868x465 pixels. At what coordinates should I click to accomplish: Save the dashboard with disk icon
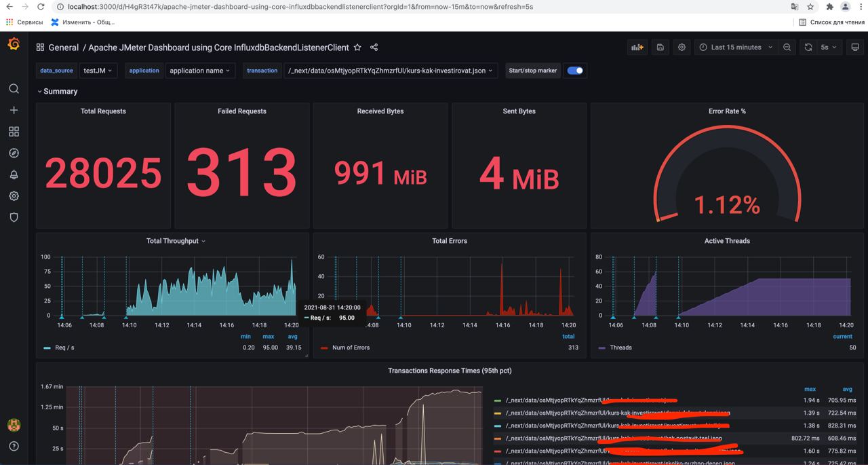pos(660,48)
